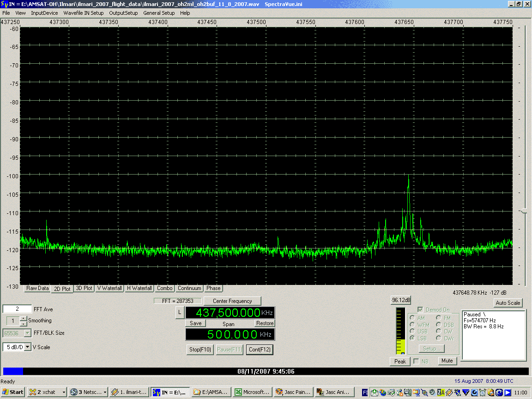Click the 500.000 KHz span display
Image resolution: width=532 pixels, height=399 pixels.
230,334
